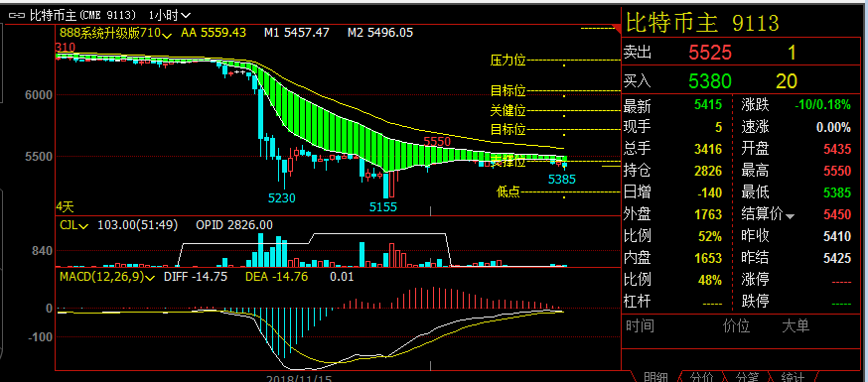Click the 卖出 price 5525
The image size is (868, 382).
[x=710, y=53]
